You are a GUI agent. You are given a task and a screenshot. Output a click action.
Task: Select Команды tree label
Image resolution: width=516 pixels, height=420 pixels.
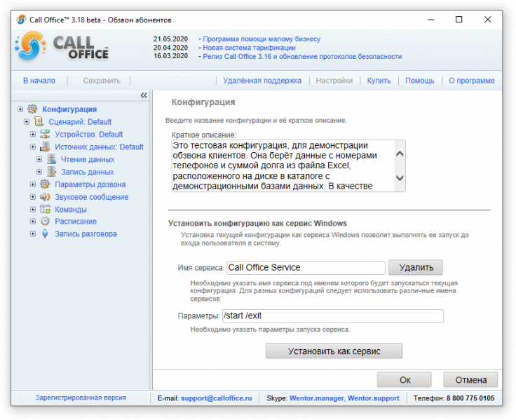[71, 210]
